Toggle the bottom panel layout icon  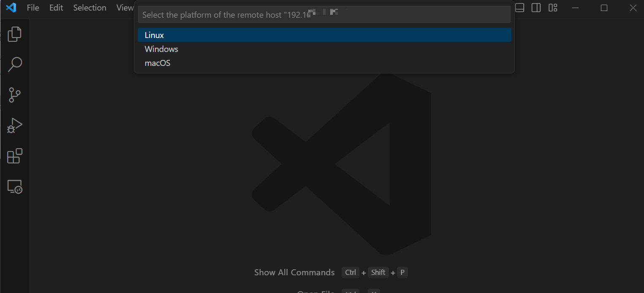[x=519, y=8]
